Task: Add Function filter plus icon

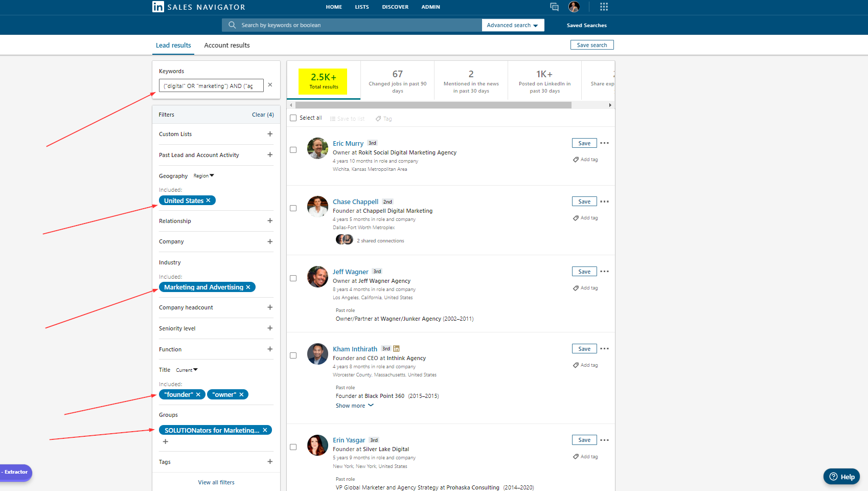Action: click(x=270, y=349)
